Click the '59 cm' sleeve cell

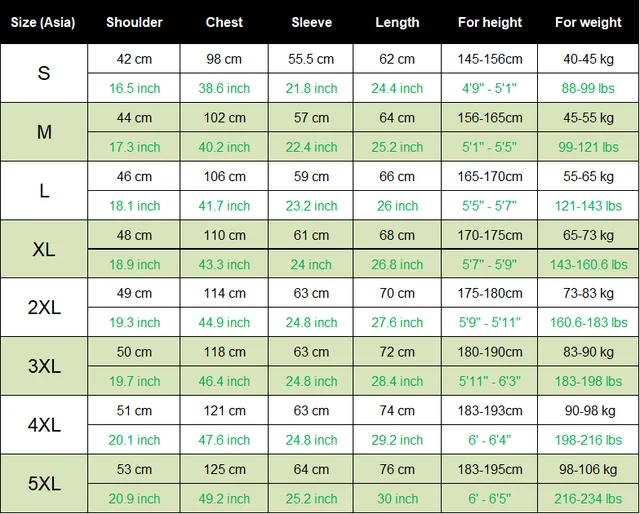(311, 176)
